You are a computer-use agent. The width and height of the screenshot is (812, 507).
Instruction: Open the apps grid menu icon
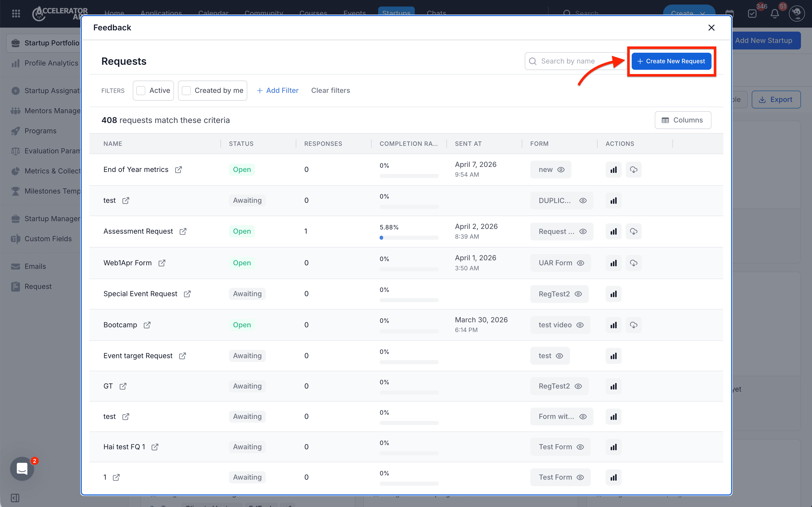coord(16,13)
